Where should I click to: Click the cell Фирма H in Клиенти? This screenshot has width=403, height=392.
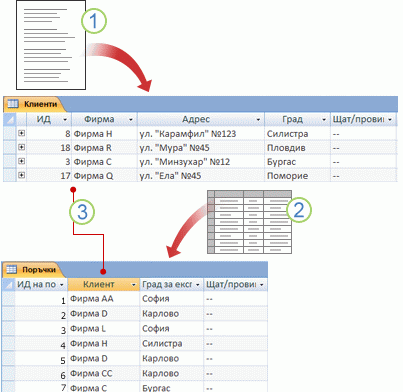click(104, 134)
